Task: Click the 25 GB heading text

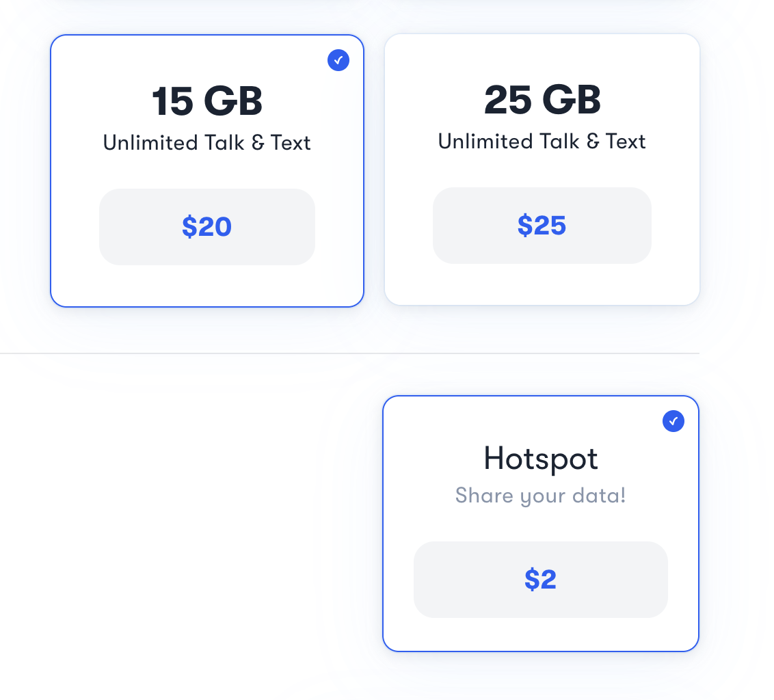Action: click(x=542, y=98)
